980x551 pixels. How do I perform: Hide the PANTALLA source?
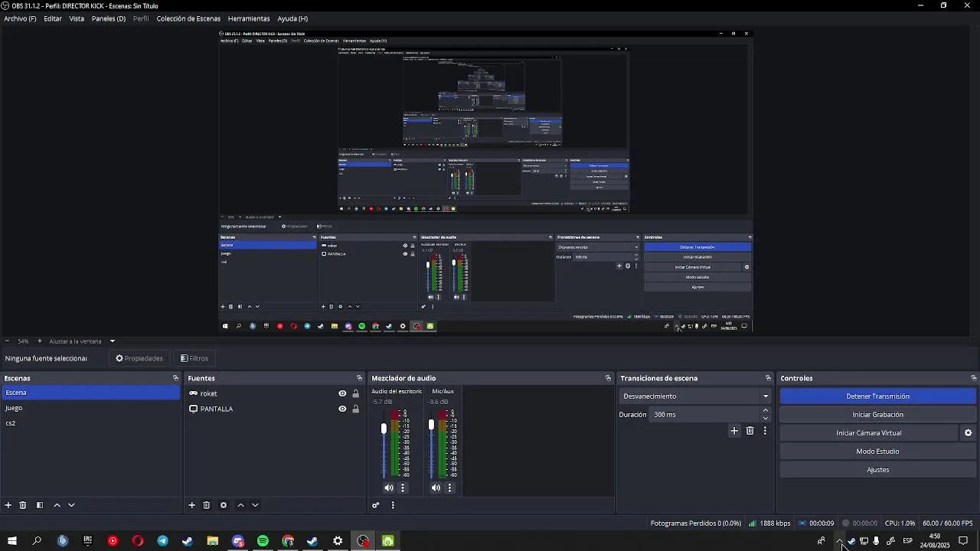pos(342,409)
